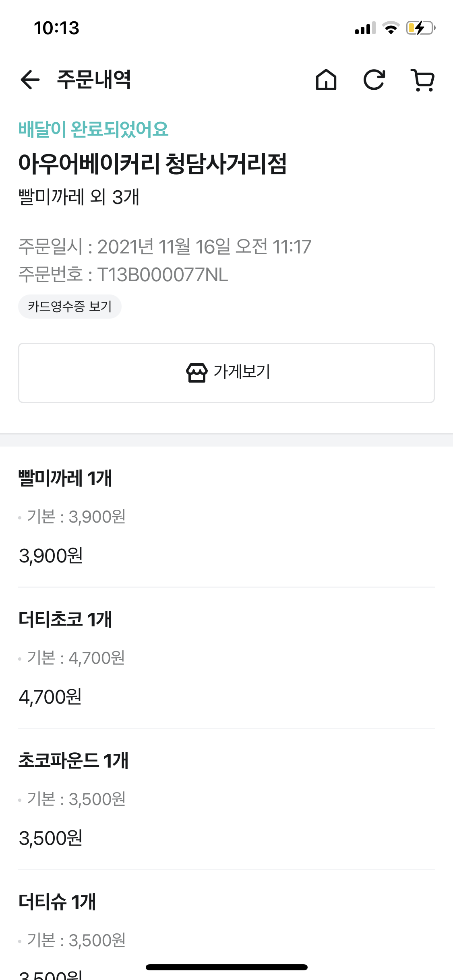453x980 pixels.
Task: Select the 초코파운드 1개 item
Action: [x=73, y=761]
